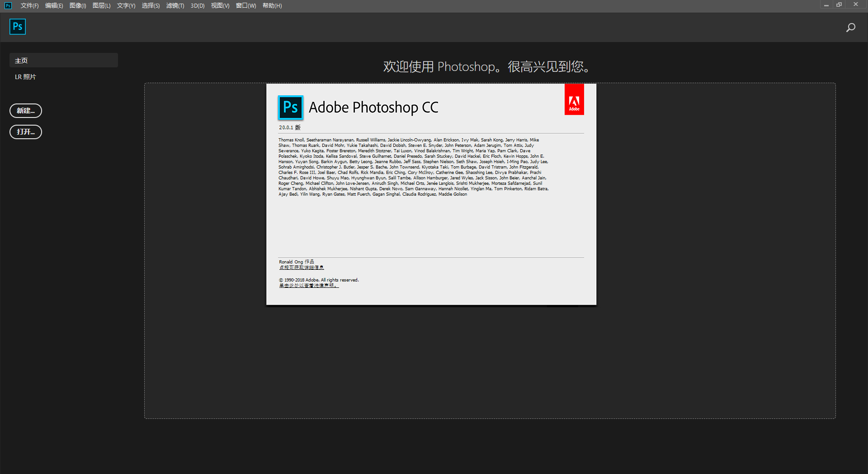Click the 打开... button

(x=26, y=132)
